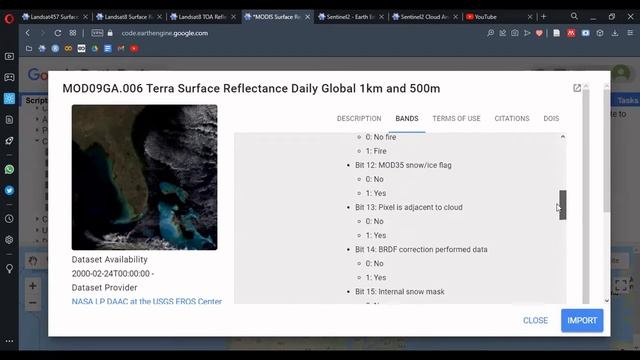Open Twitter in Opera sidebar
Image resolution: width=640 pixels, height=360 pixels.
(x=9, y=191)
